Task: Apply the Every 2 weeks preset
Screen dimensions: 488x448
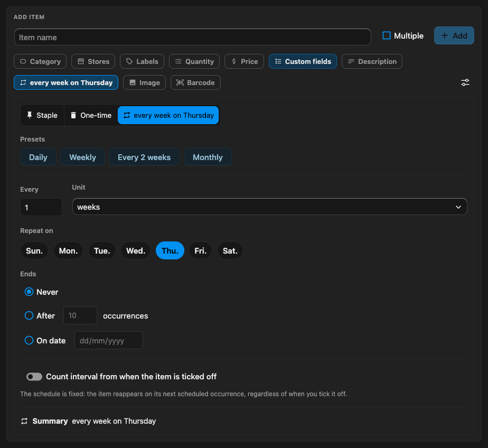Action: click(x=144, y=157)
